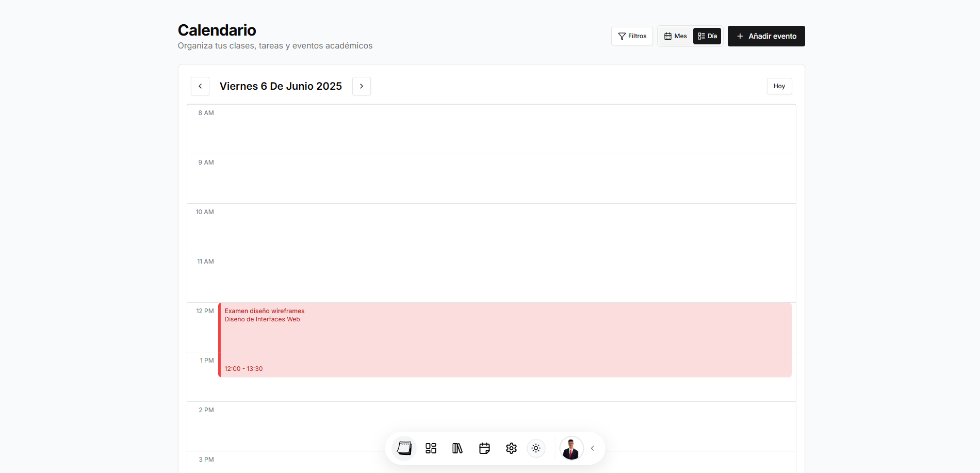Click the 12 PM time label
The height and width of the screenshot is (473, 980).
pos(205,311)
